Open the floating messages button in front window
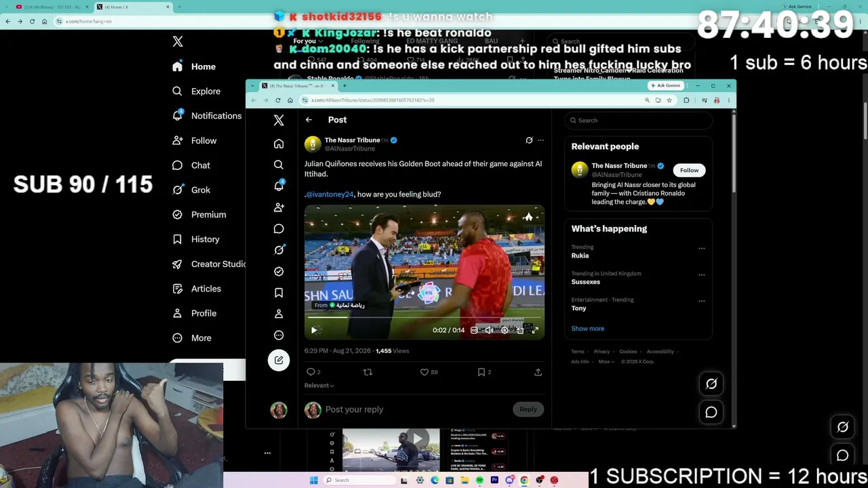Viewport: 868px width, 488px height. point(711,412)
